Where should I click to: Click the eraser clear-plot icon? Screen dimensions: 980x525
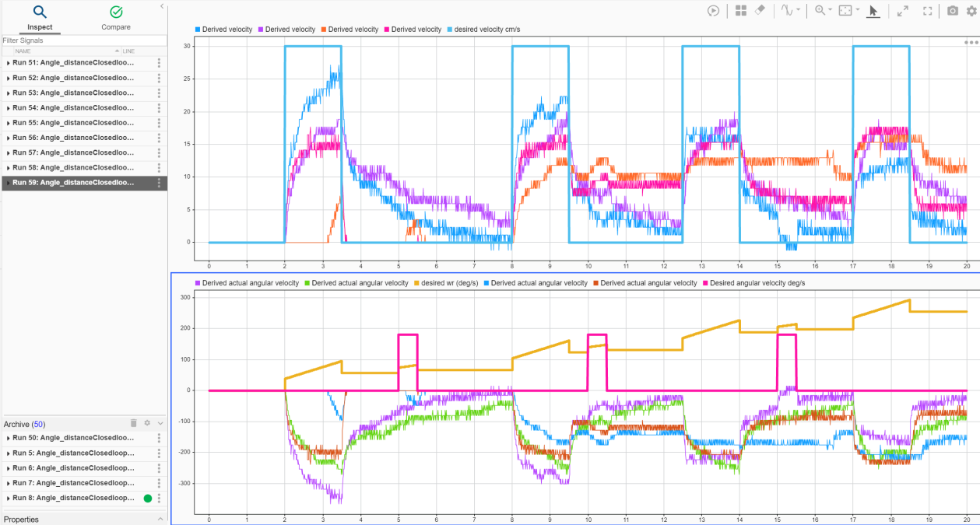tap(761, 11)
